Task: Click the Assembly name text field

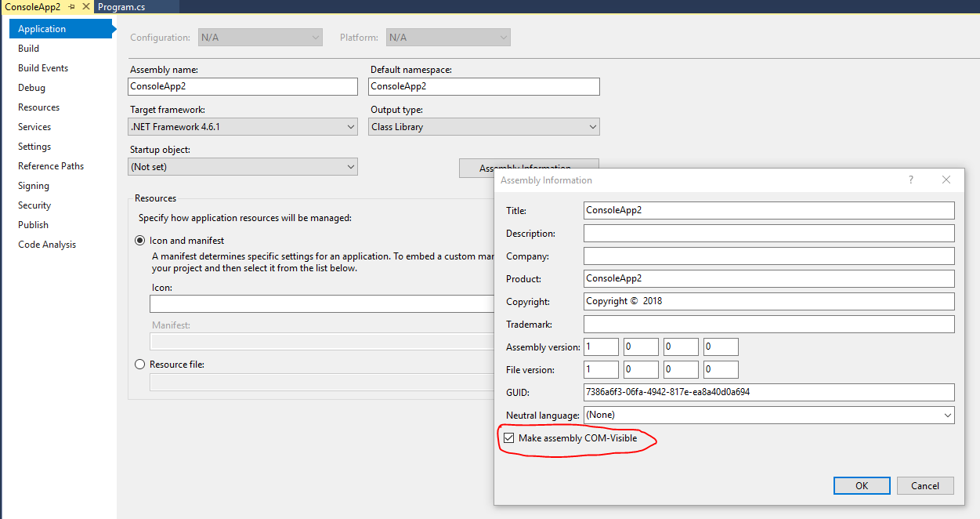Action: pos(243,86)
